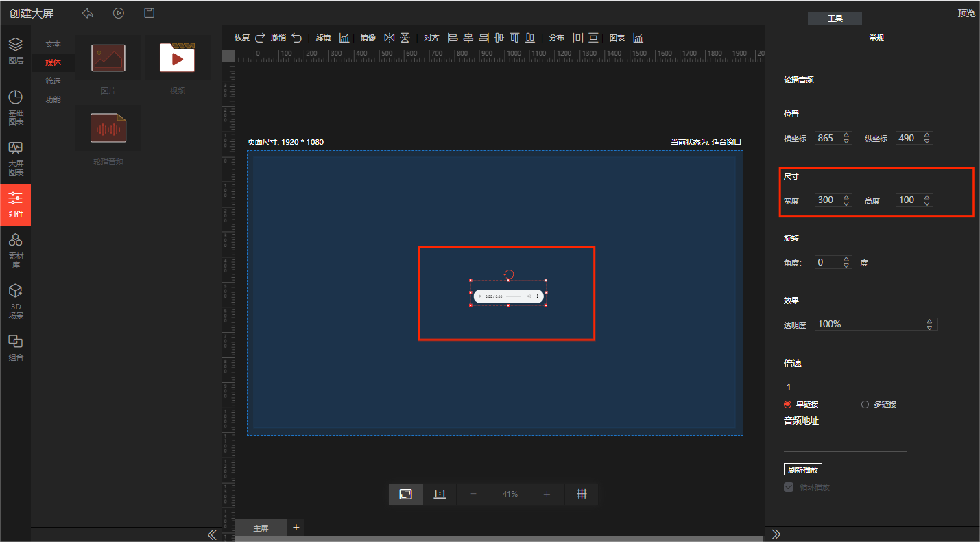Click the 纵坐标 stepper arrows

tap(927, 138)
